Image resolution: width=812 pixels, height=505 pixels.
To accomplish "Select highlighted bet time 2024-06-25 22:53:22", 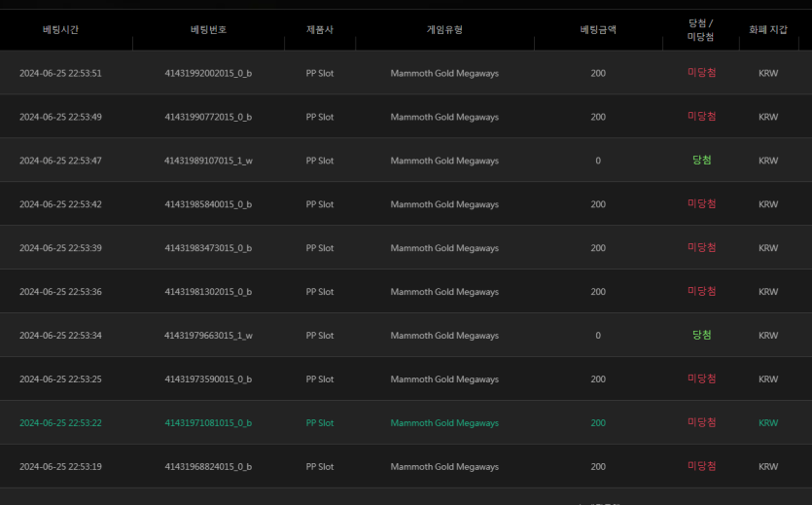I will [60, 422].
